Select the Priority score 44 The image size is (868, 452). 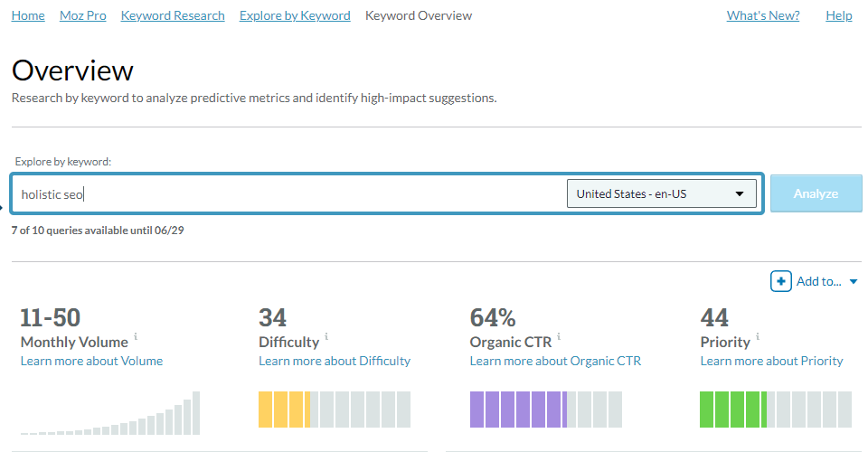coord(714,318)
